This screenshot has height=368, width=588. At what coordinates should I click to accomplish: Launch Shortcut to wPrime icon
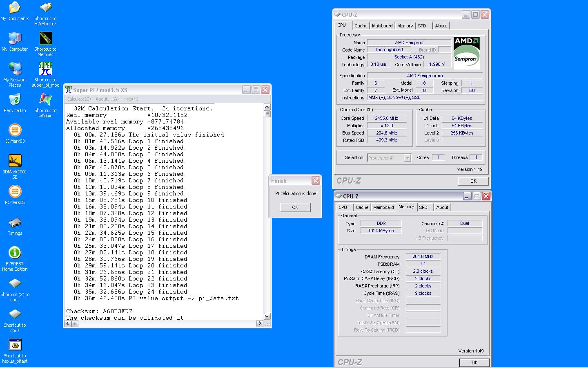[x=45, y=105]
